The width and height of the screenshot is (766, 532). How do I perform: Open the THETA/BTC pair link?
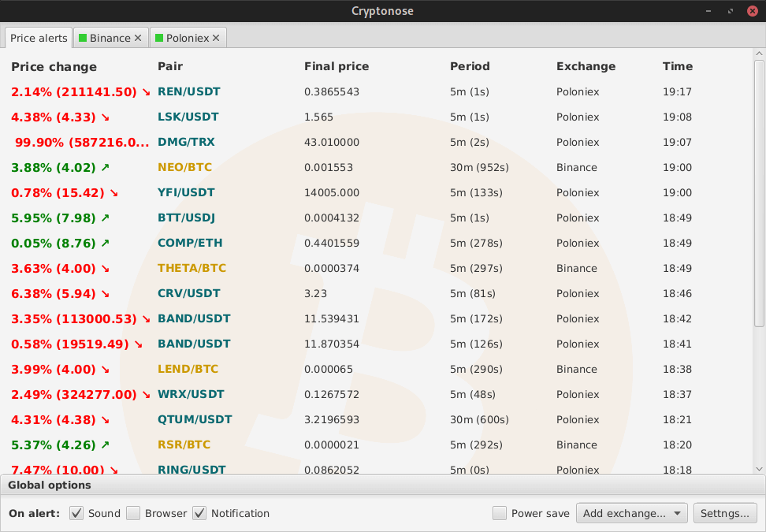[x=192, y=268]
